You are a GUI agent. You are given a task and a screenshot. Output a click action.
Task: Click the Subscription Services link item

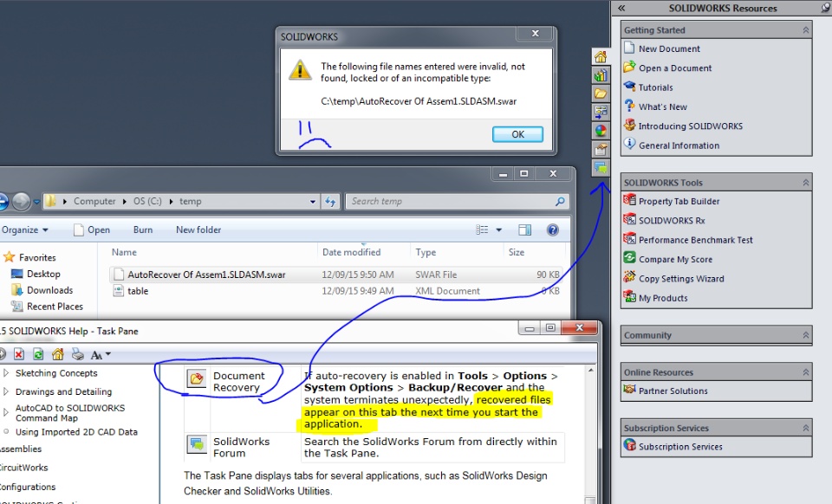coord(680,447)
